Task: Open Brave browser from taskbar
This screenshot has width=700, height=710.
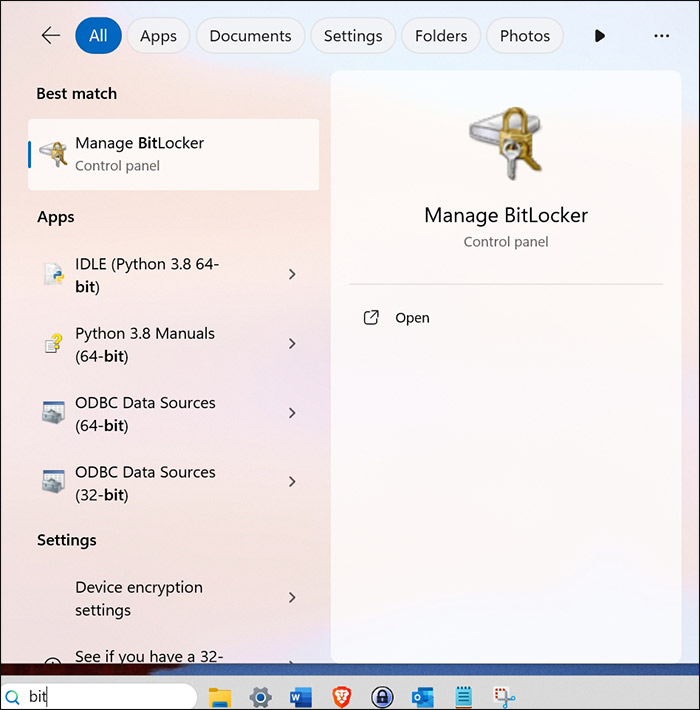Action: click(341, 697)
